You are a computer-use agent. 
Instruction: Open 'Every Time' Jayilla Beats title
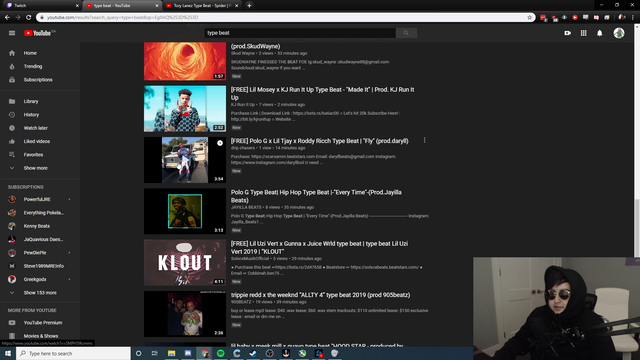tap(316, 196)
